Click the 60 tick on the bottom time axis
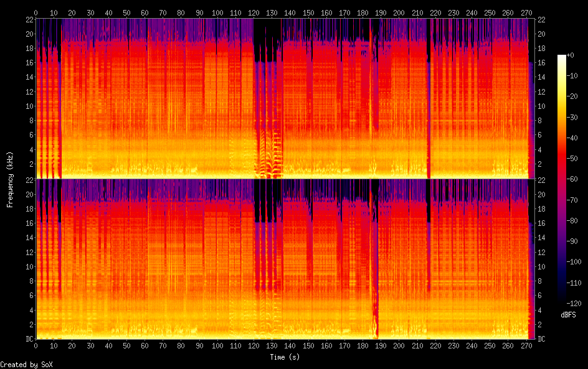The image size is (588, 369). 145,345
